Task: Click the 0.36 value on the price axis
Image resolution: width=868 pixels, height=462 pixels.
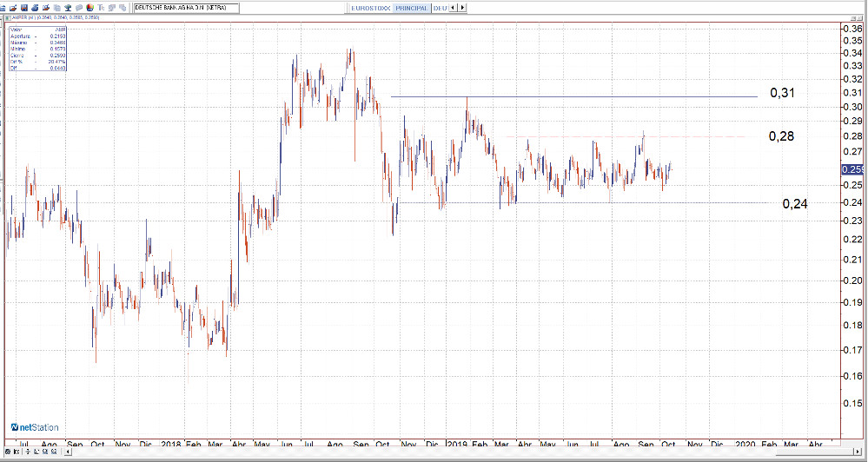Action: 852,29
